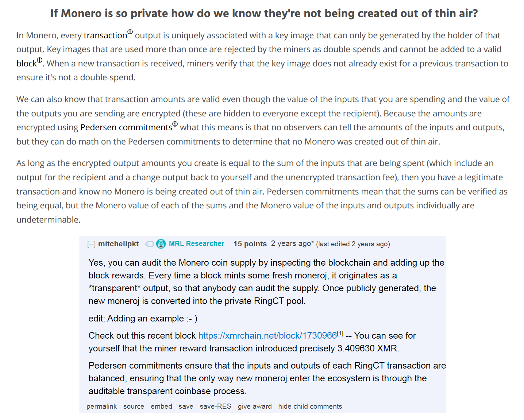This screenshot has width=524, height=420.
Task: Click save-RES under the comment
Action: (x=215, y=406)
